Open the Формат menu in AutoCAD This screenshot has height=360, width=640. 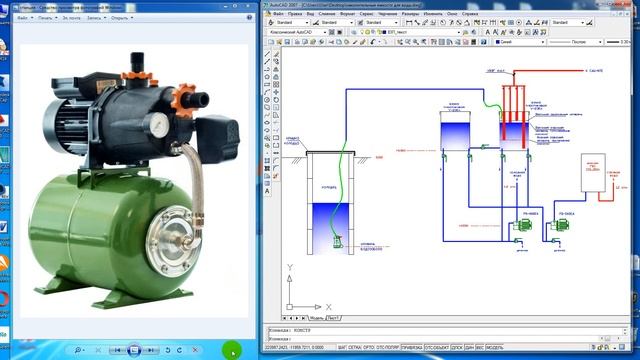pyautogui.click(x=348, y=13)
